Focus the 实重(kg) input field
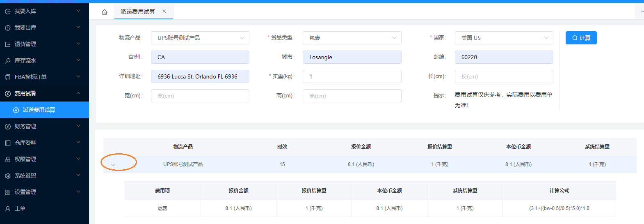644x224 pixels. (352, 76)
